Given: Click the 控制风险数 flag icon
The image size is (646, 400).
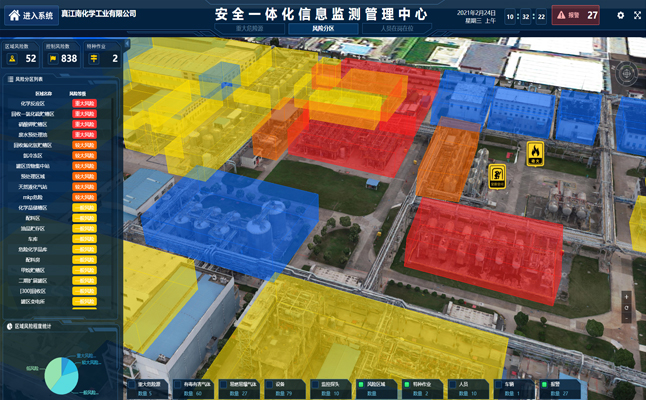Looking at the screenshot, I should coord(53,58).
